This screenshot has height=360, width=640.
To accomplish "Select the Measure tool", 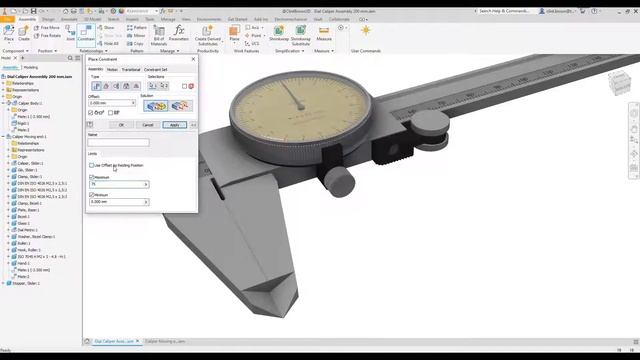I will point(324,33).
